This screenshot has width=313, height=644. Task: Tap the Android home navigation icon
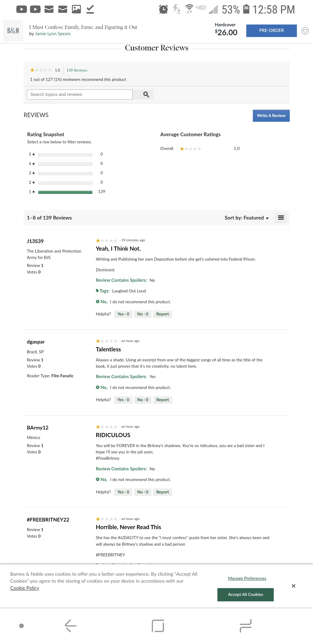click(158, 626)
